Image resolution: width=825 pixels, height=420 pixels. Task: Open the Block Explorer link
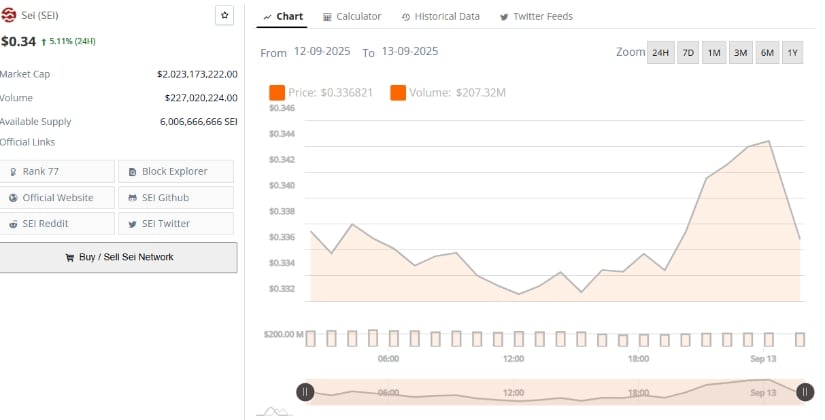click(176, 172)
